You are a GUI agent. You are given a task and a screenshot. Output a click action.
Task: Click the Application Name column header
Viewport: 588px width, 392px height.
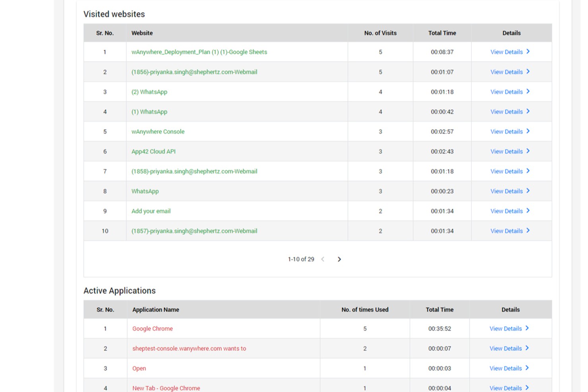click(156, 309)
